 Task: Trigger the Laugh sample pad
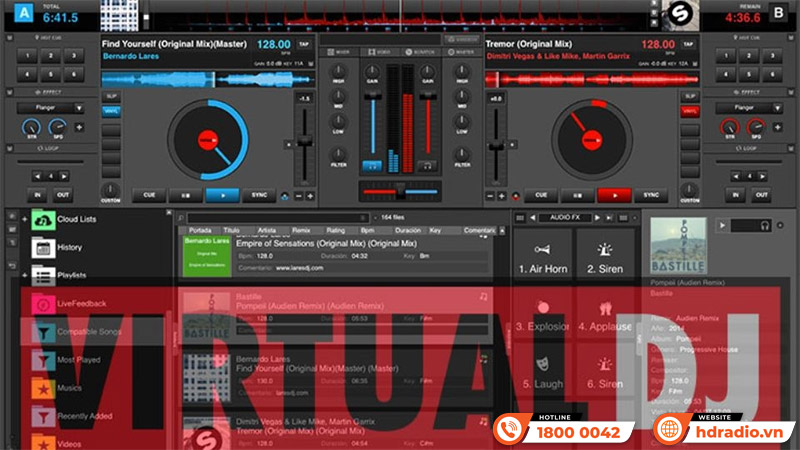543,372
